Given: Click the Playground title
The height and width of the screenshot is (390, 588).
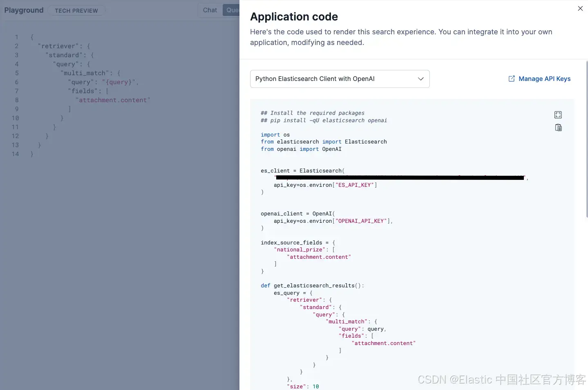Looking at the screenshot, I should (24, 10).
